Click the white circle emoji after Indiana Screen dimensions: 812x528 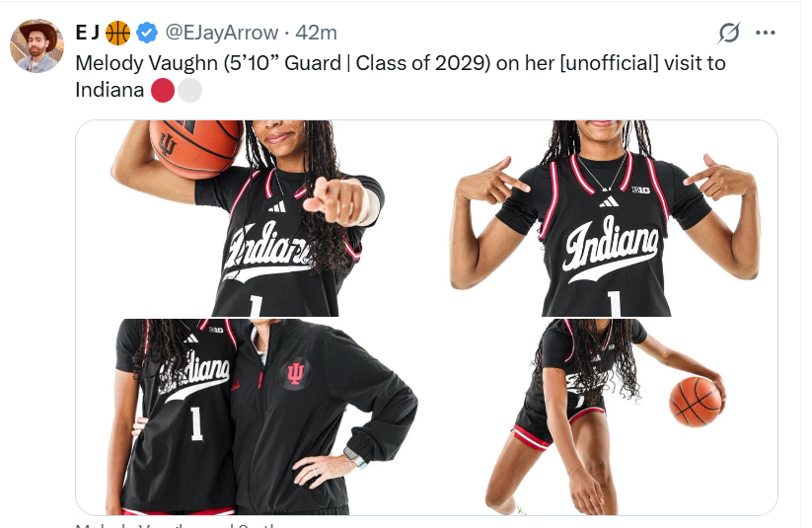click(189, 90)
